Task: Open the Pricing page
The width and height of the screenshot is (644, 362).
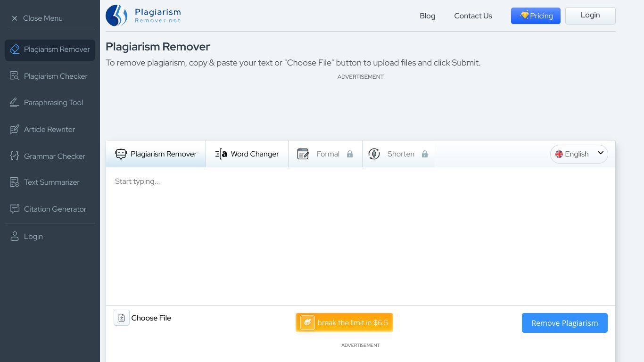Action: pos(536,16)
